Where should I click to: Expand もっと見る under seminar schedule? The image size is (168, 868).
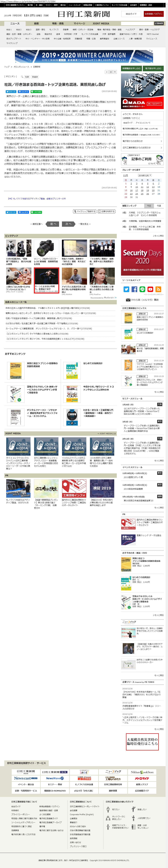(x=159, y=460)
